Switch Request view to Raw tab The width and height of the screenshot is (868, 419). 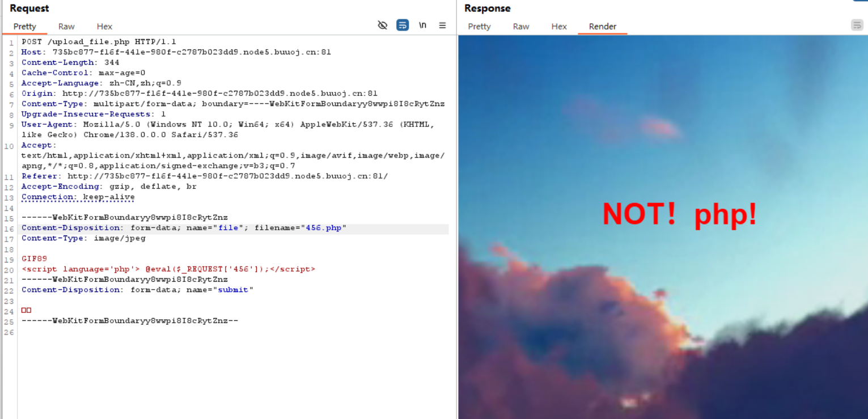(66, 26)
